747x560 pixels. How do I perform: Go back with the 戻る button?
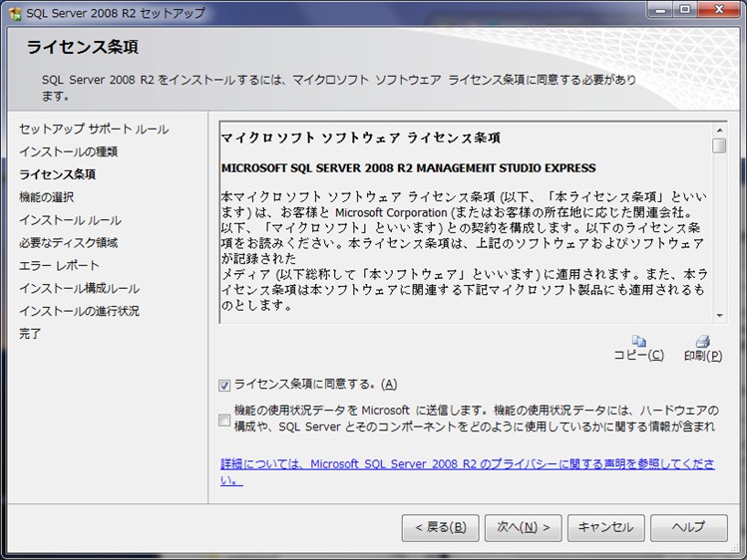click(x=440, y=527)
